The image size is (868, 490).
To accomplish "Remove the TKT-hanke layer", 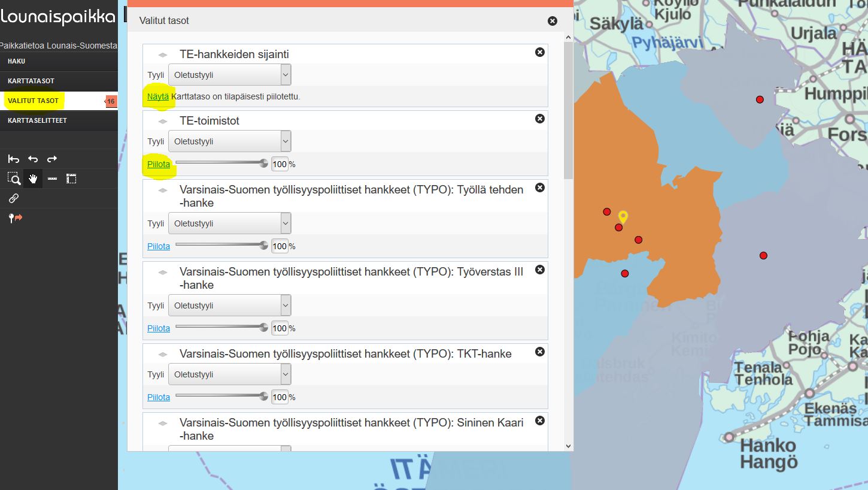I will (x=539, y=352).
